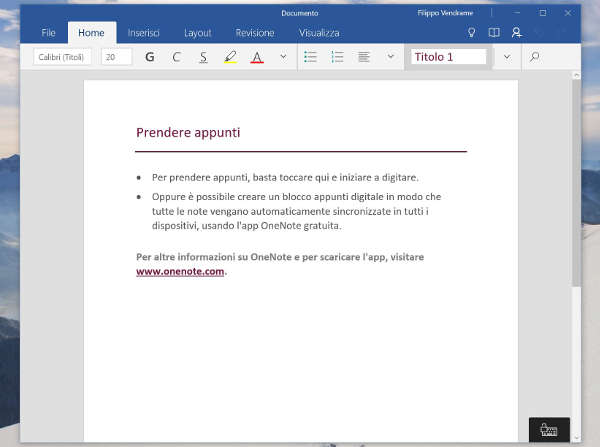Click the share person icon
Image resolution: width=600 pixels, height=447 pixels.
coord(516,33)
